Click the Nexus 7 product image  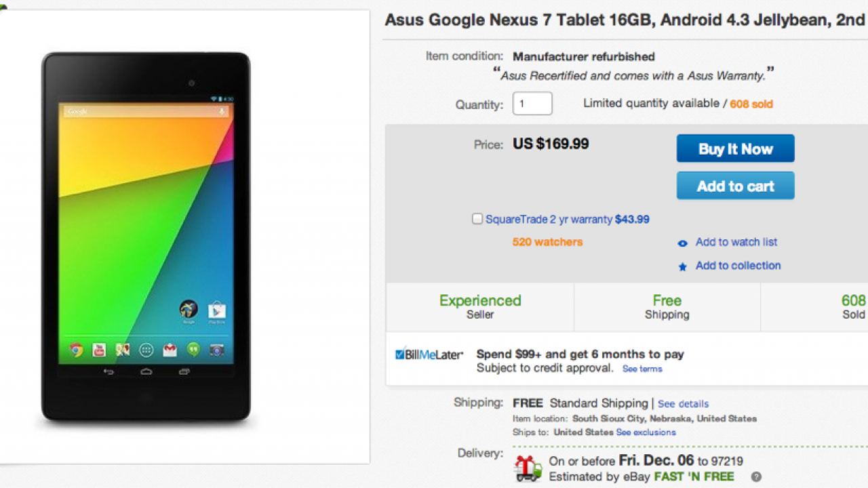[x=146, y=237]
